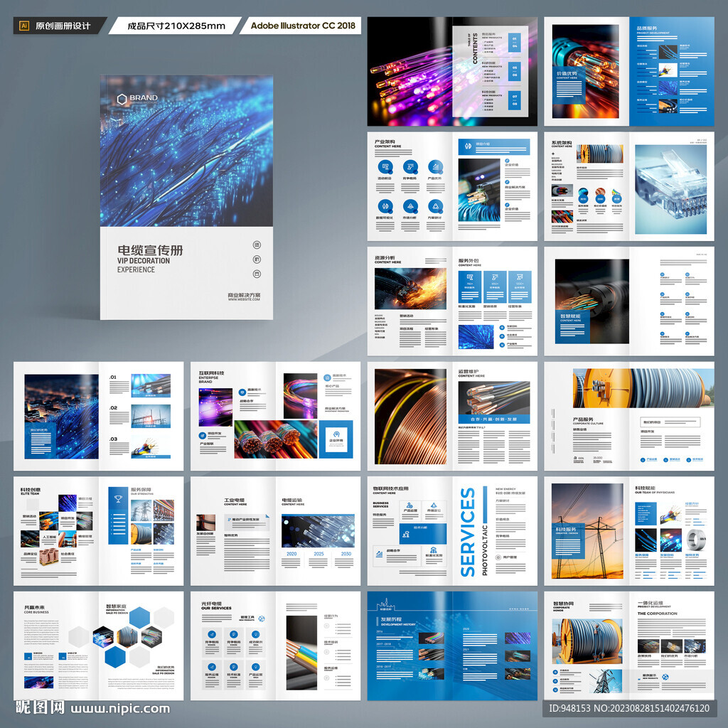728x728 pixels.
Task: Open the 智慧协同 spread
Action: (629, 646)
